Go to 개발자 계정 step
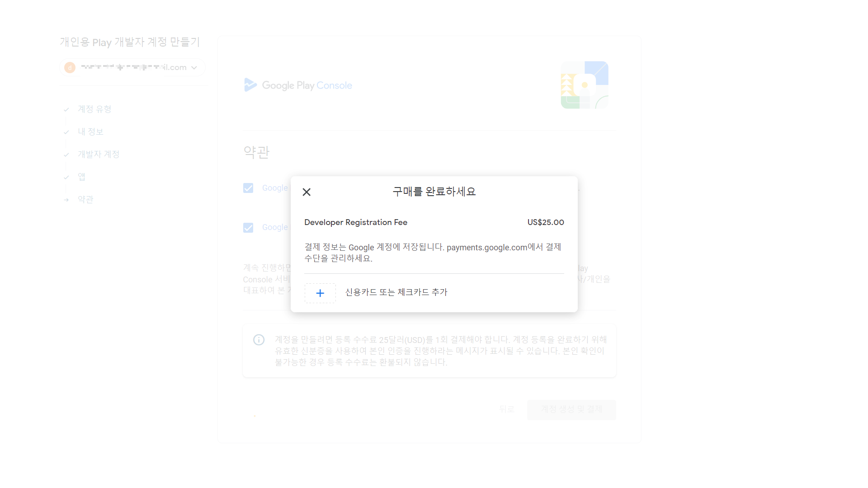 (x=99, y=154)
